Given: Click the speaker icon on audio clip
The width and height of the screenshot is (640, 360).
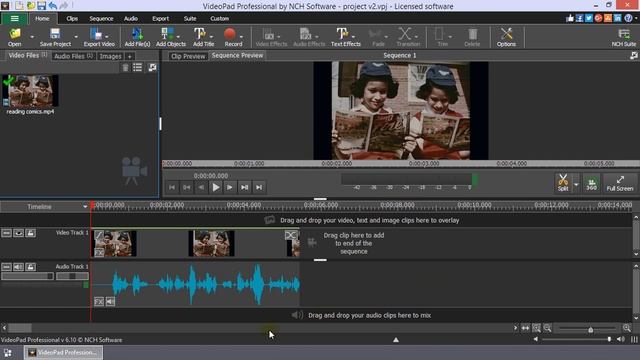Looking at the screenshot, I should pyautogui.click(x=110, y=302).
